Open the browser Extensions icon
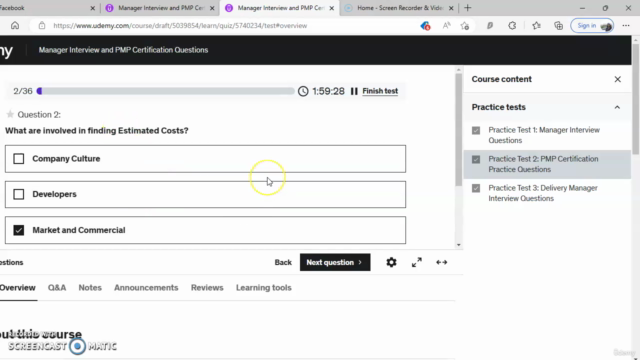This screenshot has width=640, height=360. tap(512, 26)
